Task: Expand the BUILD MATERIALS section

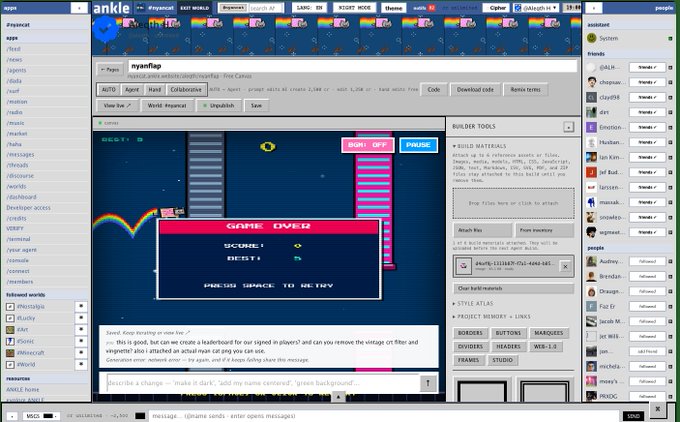Action: tap(479, 146)
